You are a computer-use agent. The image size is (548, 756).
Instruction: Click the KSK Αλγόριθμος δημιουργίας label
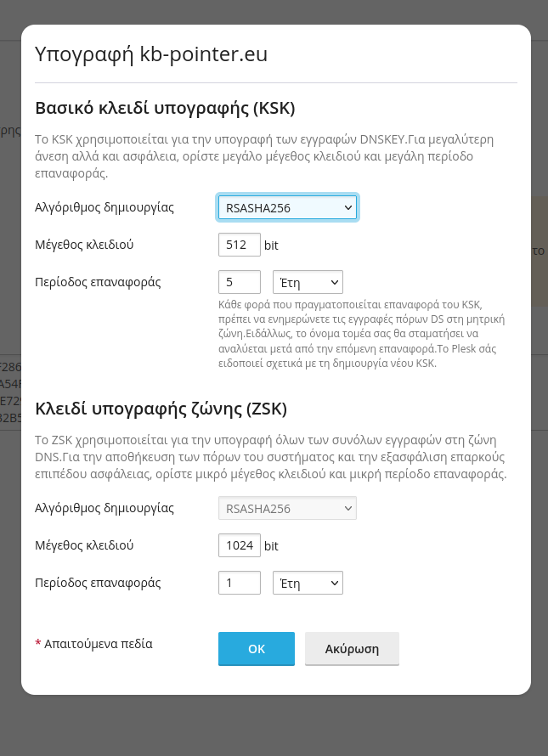[105, 207]
